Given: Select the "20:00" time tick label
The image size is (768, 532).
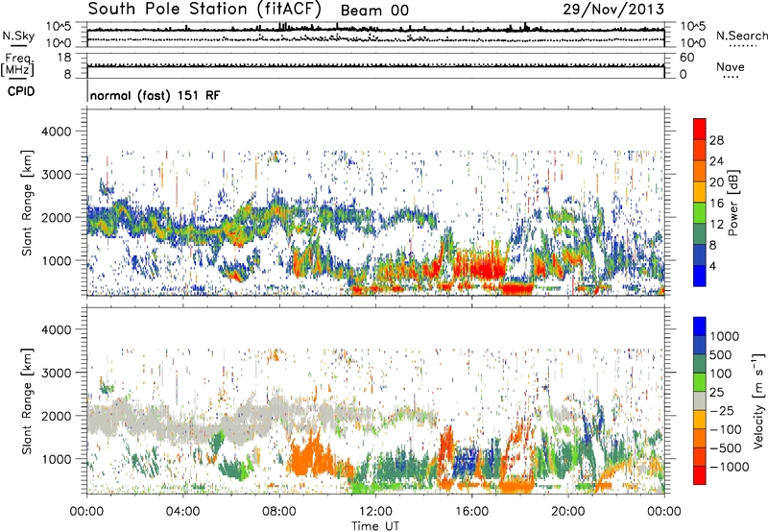Looking at the screenshot, I should coord(568,512).
